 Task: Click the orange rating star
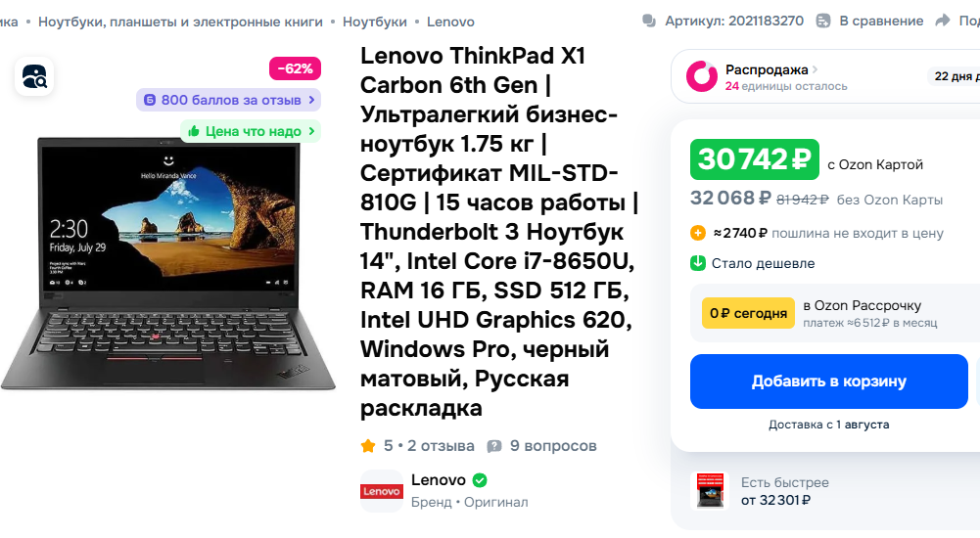click(x=368, y=446)
